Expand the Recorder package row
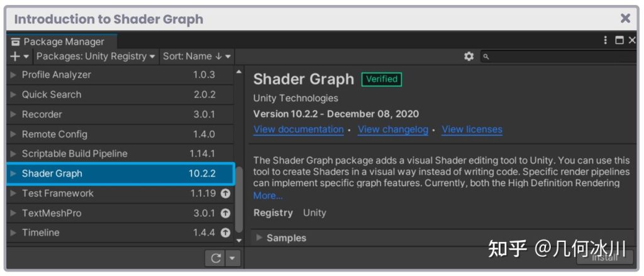This screenshot has width=644, height=276. pos(13,114)
